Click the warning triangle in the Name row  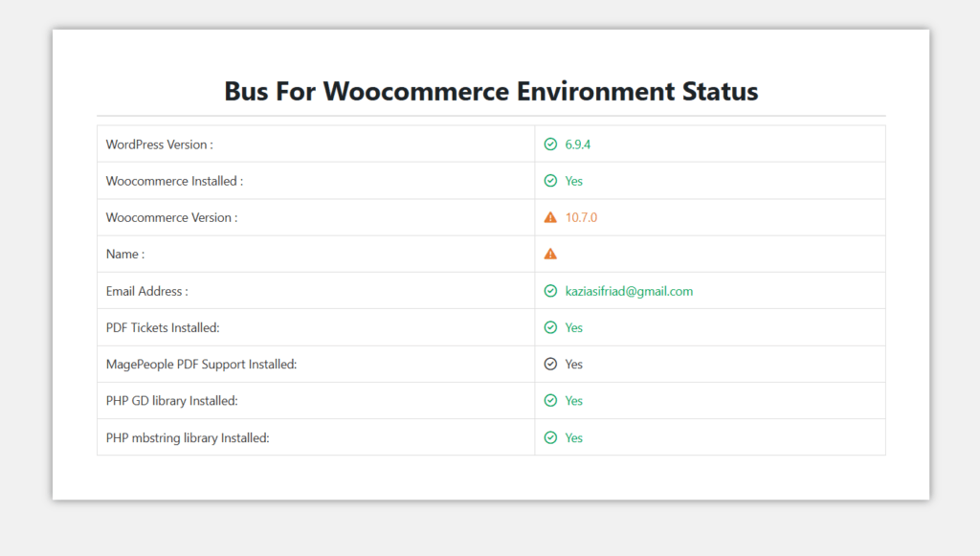coord(550,254)
